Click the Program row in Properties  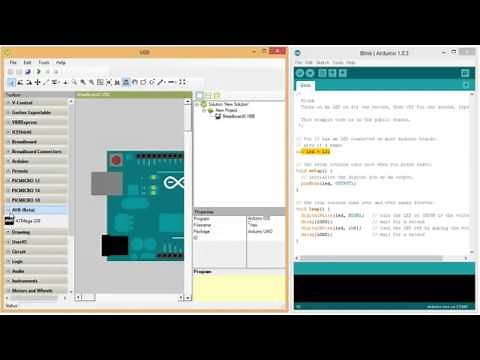[239, 219]
